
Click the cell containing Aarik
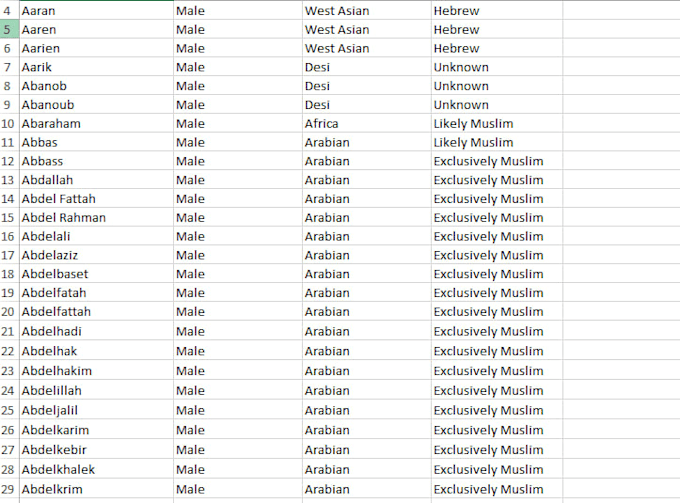(x=96, y=67)
